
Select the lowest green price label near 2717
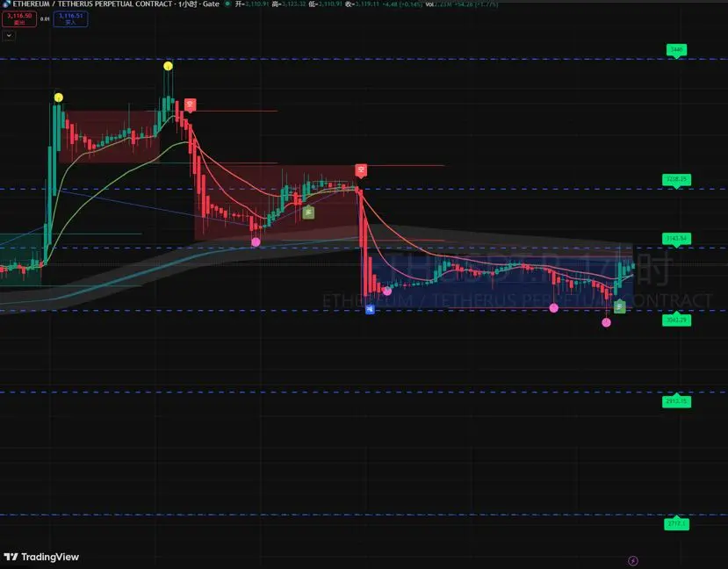676,523
